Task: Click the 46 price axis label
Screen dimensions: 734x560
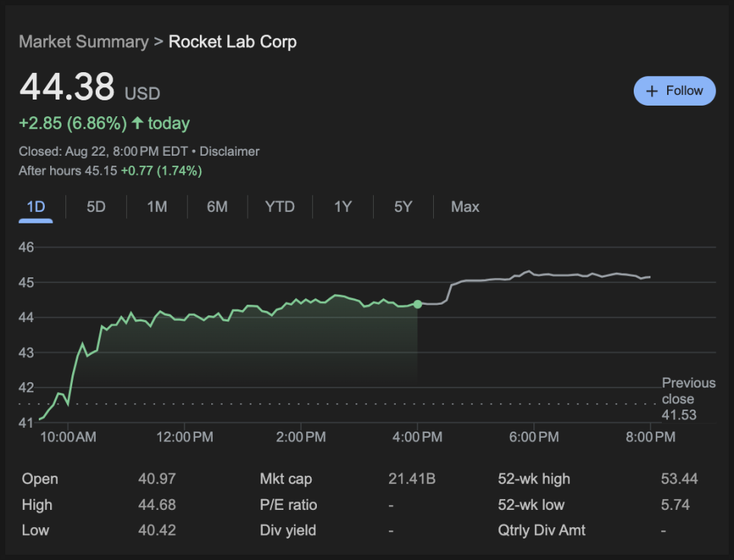Action: 26,247
